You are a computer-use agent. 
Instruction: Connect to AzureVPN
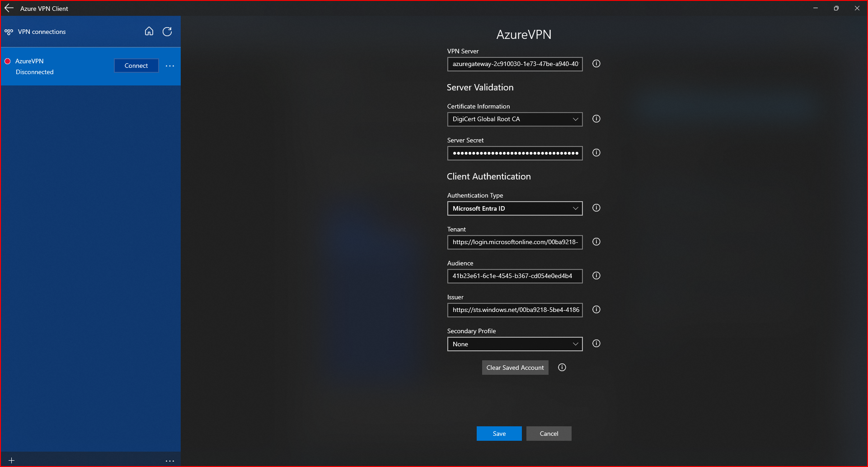136,66
